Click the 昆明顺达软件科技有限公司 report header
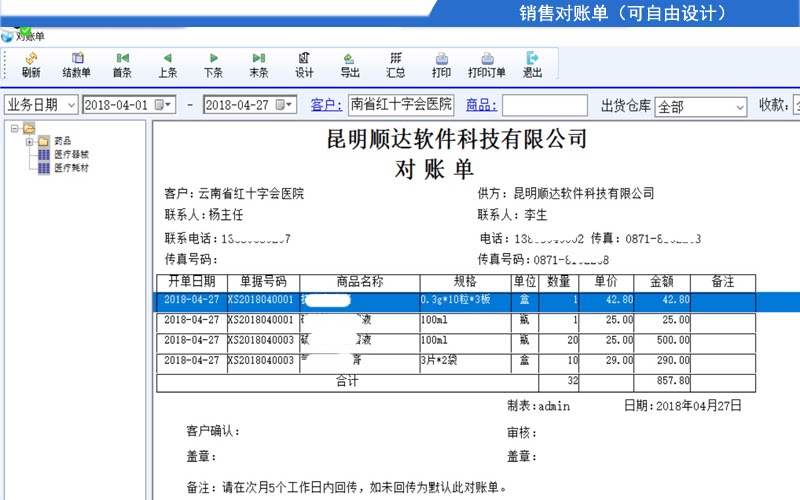Screen dimensions: 800x500 click(x=457, y=139)
